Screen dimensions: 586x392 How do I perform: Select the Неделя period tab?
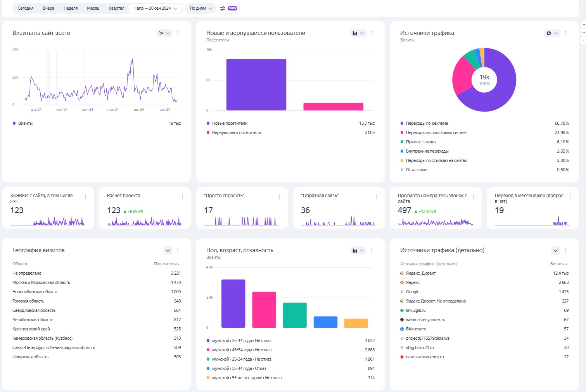coord(71,8)
